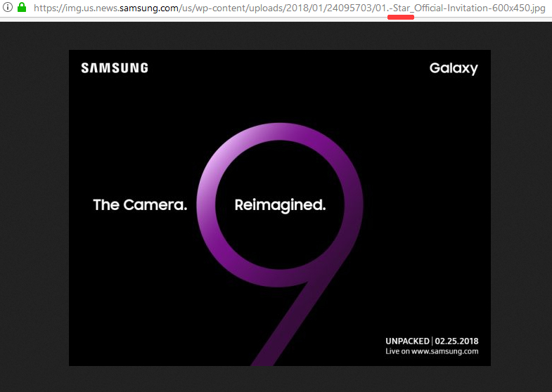Click the 'Galaxy' text in the invitation
552x392 pixels.
click(x=454, y=68)
